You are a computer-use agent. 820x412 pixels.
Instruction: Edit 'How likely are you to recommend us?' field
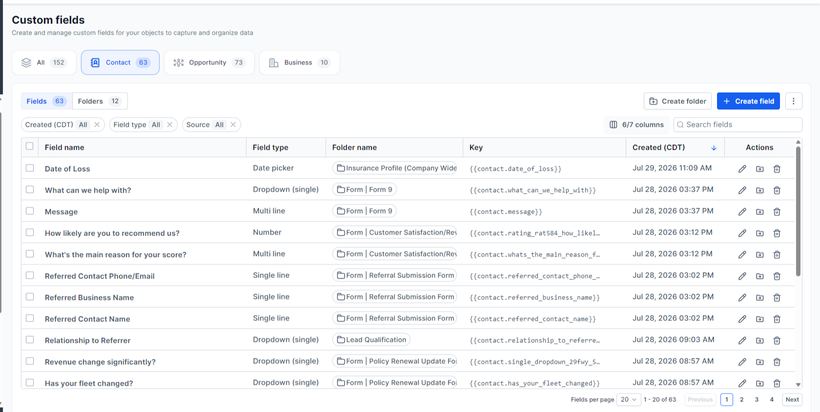(742, 233)
